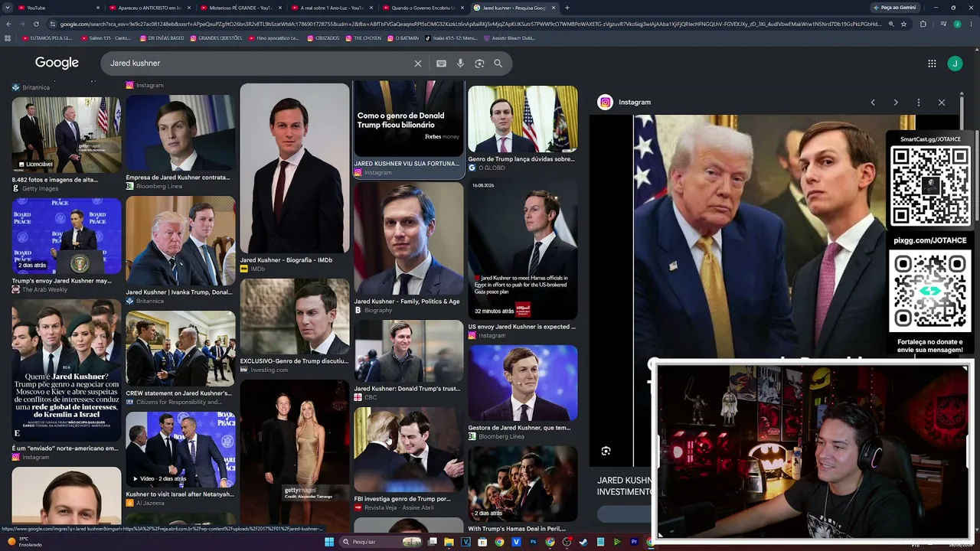Open Revista Veja 'FBI investiga genro' image
This screenshot has width=980, height=551.
pos(408,450)
